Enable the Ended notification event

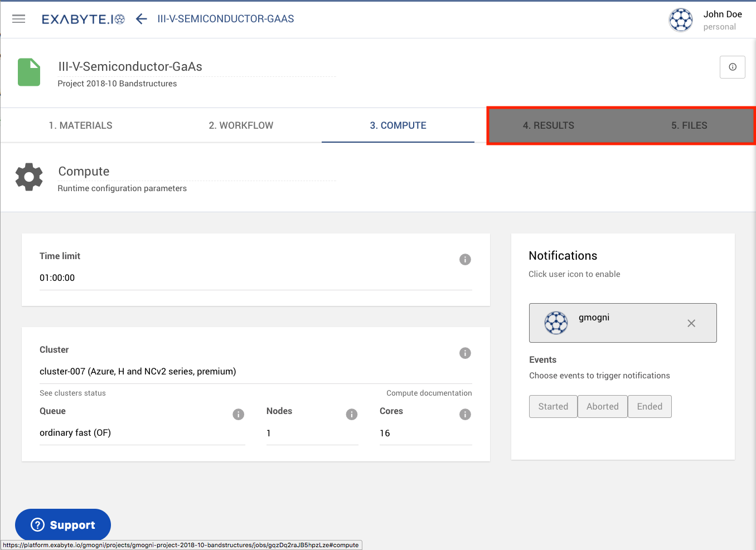point(650,406)
